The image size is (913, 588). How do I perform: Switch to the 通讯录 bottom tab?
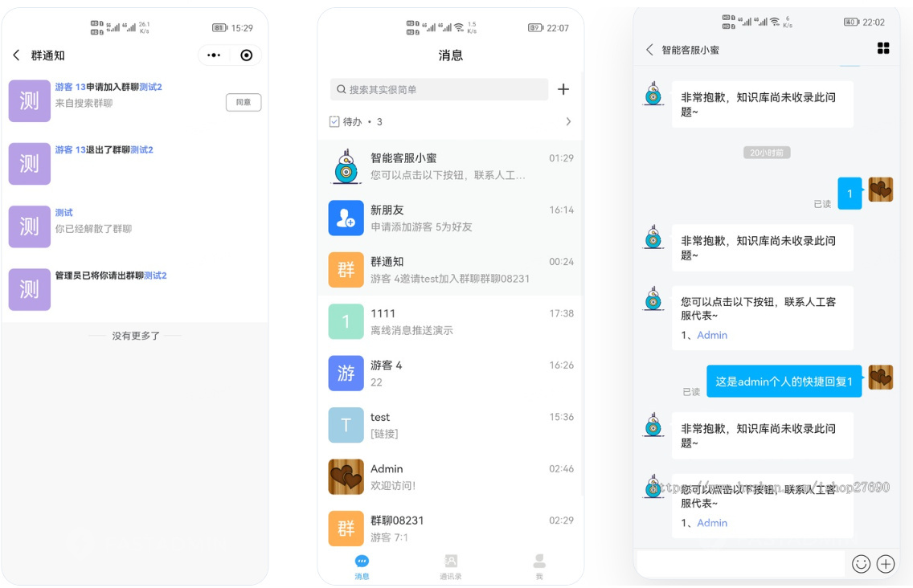(x=451, y=567)
